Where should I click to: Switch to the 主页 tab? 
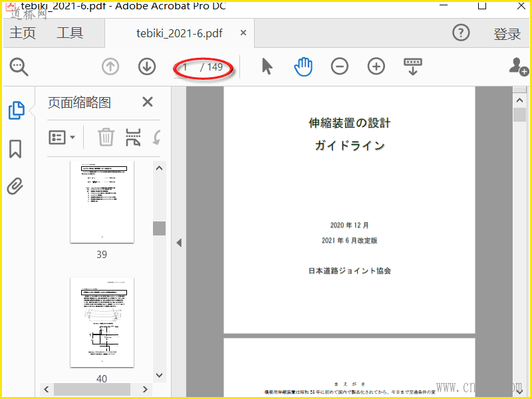pos(23,33)
